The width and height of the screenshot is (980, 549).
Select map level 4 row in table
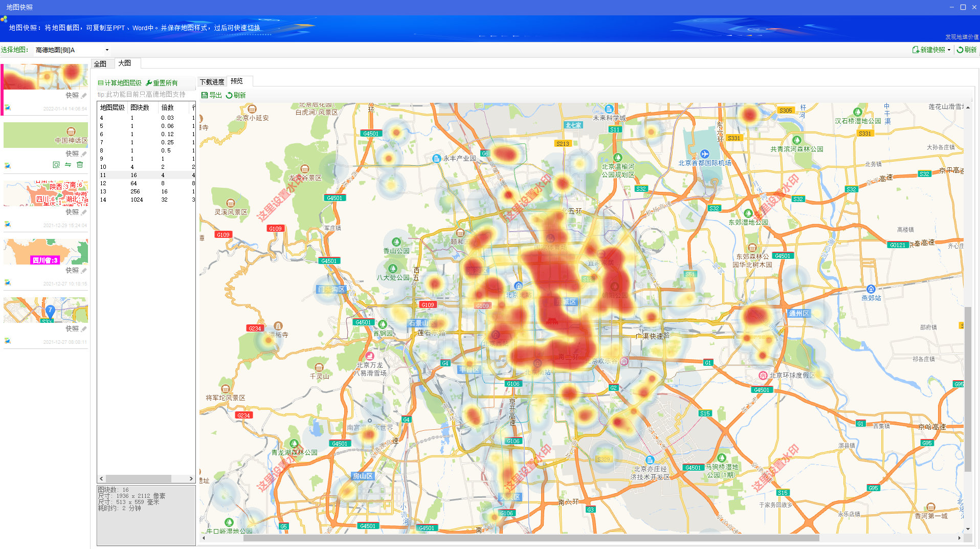146,118
